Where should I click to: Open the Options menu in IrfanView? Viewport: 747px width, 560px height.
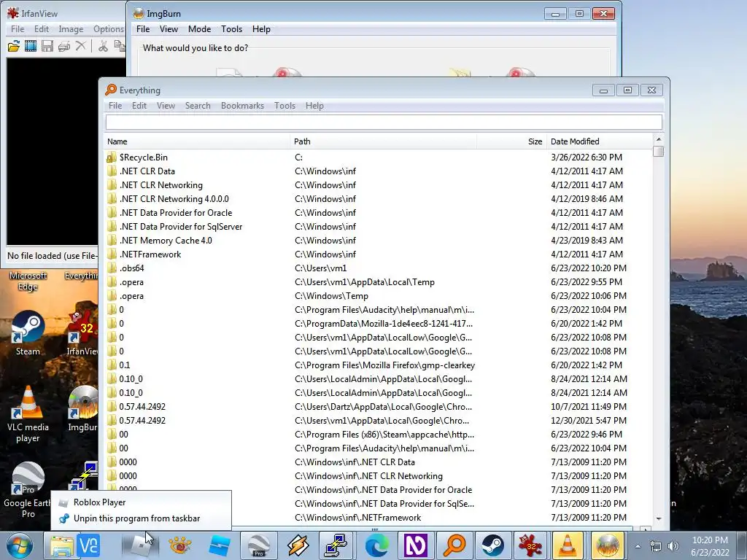(x=109, y=29)
